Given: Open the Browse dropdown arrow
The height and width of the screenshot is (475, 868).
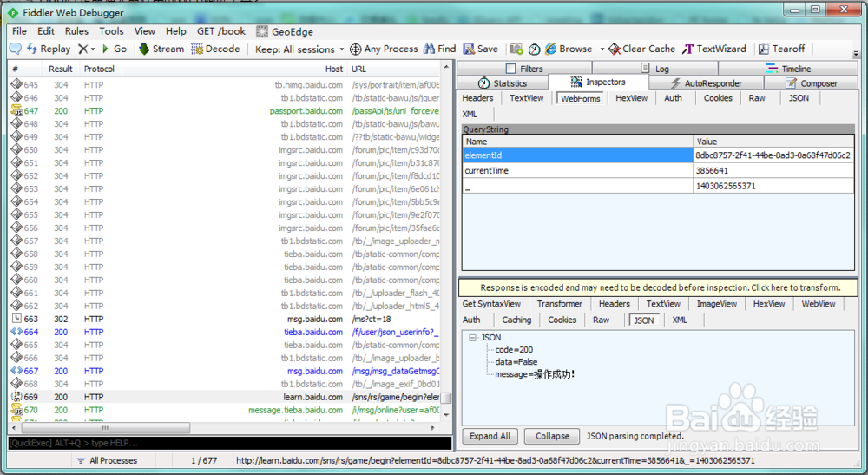Looking at the screenshot, I should click(x=602, y=49).
